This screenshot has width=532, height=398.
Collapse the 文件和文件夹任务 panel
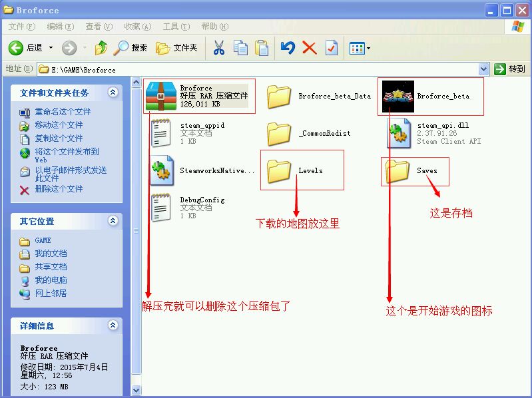click(x=113, y=92)
